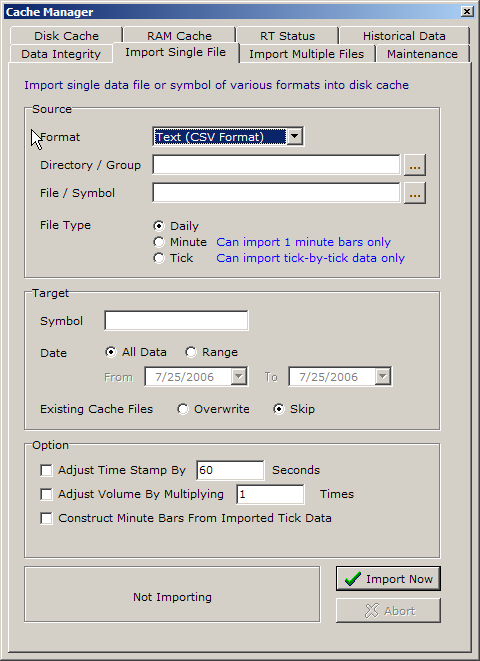Click the X icon on Abort button
The image size is (480, 661).
tap(372, 610)
